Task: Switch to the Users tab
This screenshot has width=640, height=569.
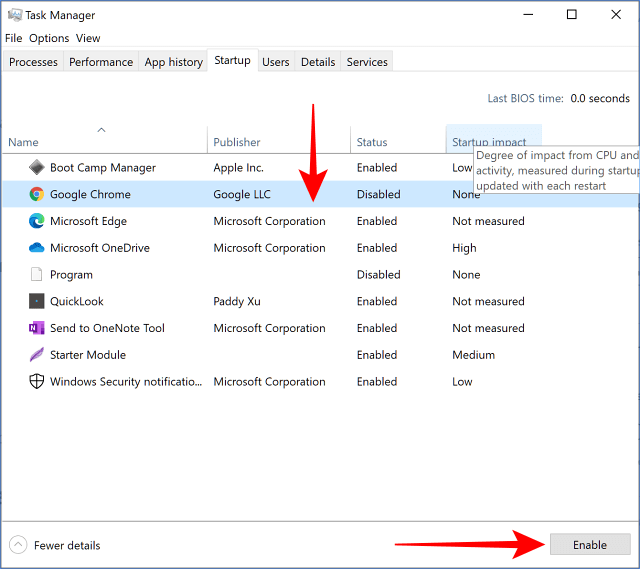Action: [x=276, y=62]
